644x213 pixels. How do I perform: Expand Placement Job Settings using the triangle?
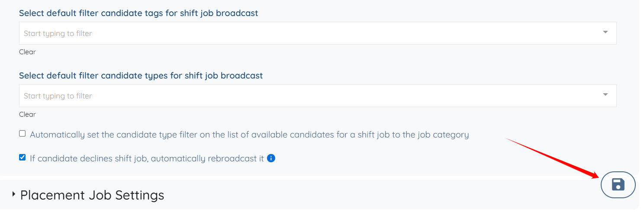pos(14,194)
